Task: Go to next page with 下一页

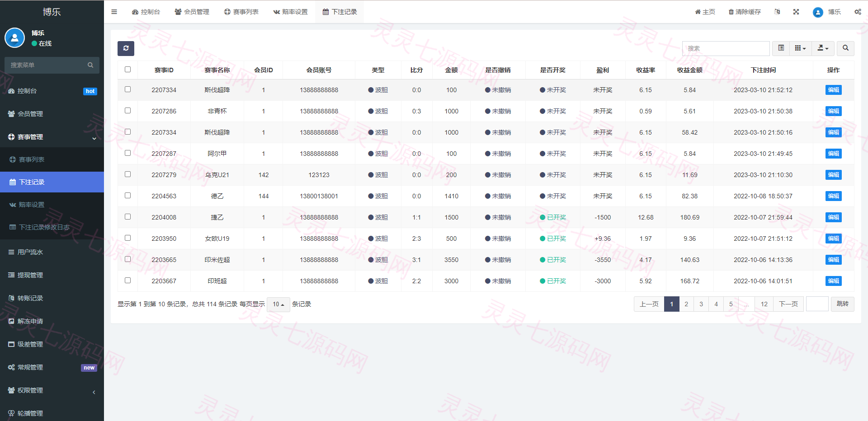Action: (788, 304)
